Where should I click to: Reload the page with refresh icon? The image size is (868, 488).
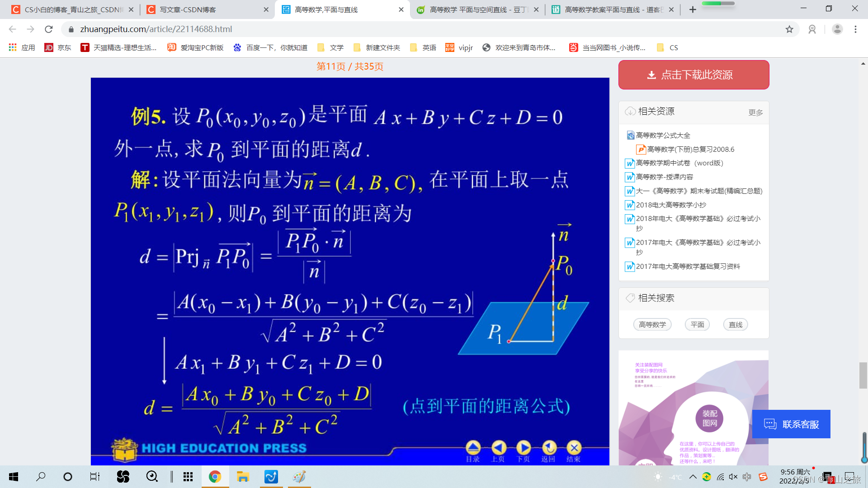click(49, 29)
